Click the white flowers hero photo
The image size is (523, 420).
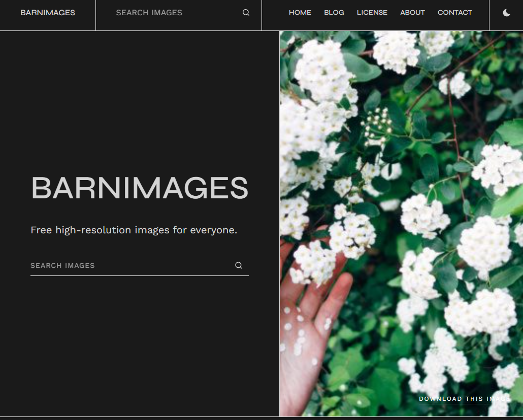[401, 223]
